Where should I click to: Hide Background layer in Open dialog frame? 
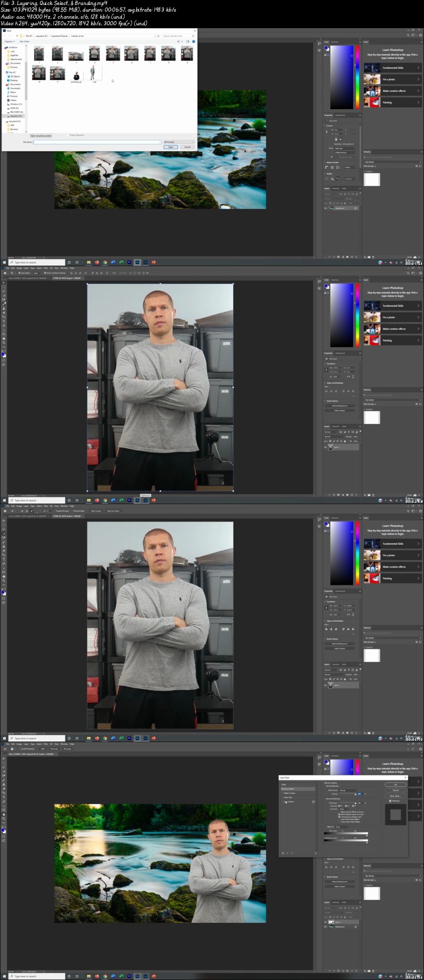325,208
